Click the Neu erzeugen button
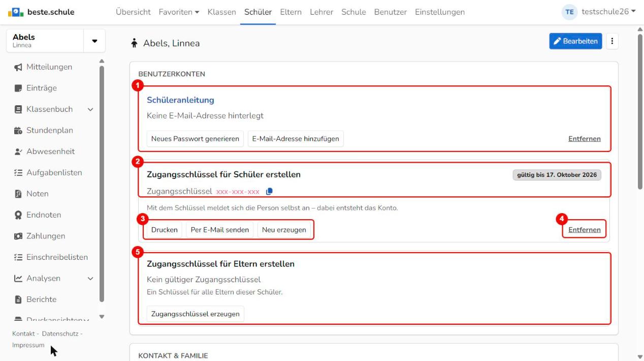This screenshot has height=361, width=644. 284,230
